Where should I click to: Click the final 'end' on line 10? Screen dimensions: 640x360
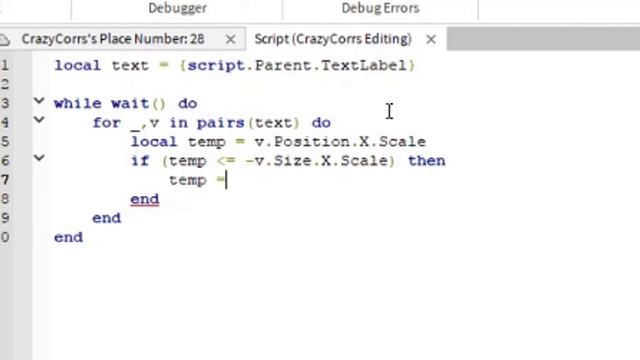(x=69, y=237)
